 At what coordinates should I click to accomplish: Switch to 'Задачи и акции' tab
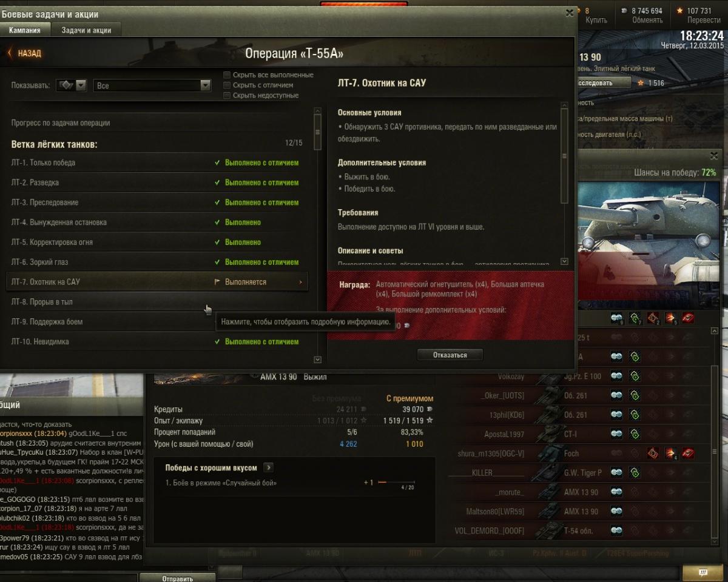(86, 30)
